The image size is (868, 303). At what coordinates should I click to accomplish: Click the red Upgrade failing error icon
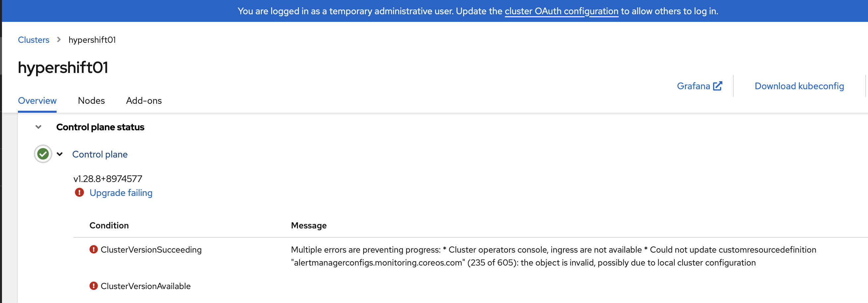click(x=79, y=192)
